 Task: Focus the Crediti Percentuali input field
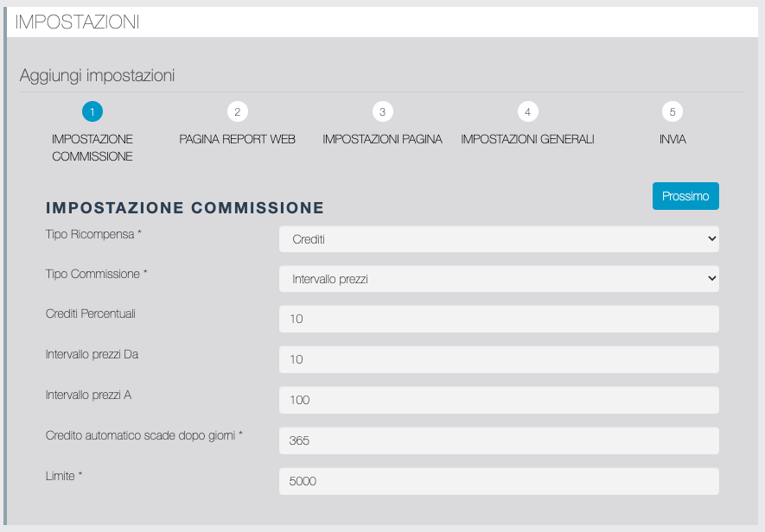point(499,319)
